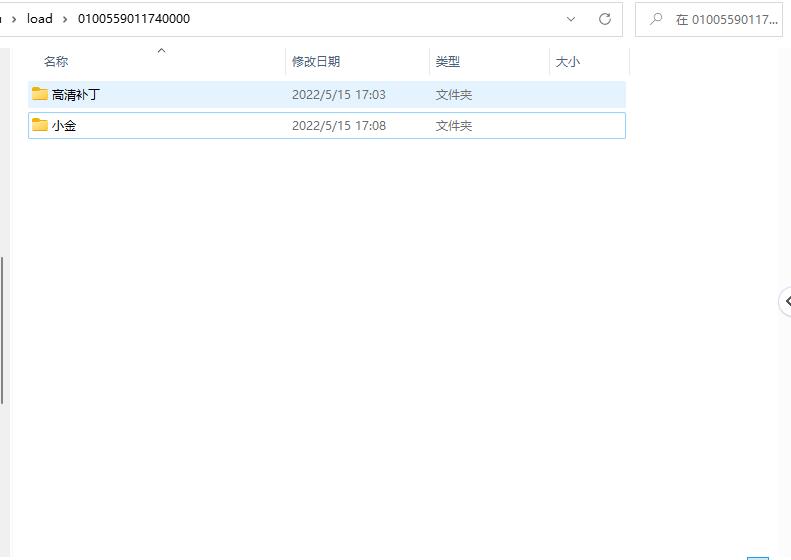The height and width of the screenshot is (560, 791).
Task: Click date 2022/5/15 17:08
Action: [338, 126]
